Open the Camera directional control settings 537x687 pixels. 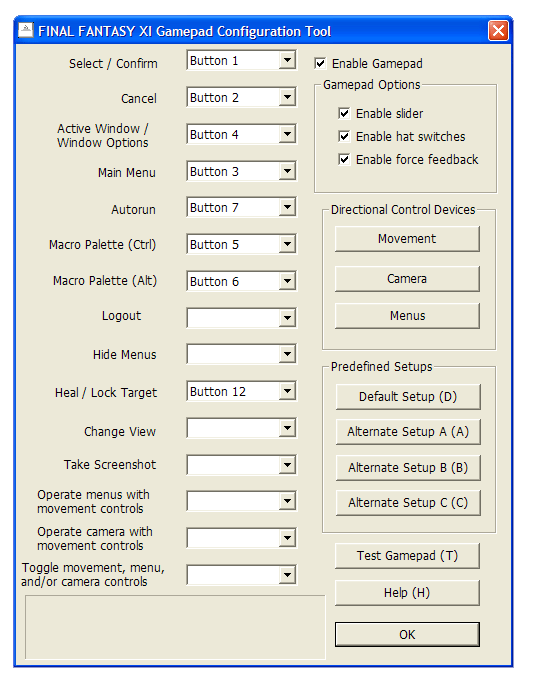407,279
